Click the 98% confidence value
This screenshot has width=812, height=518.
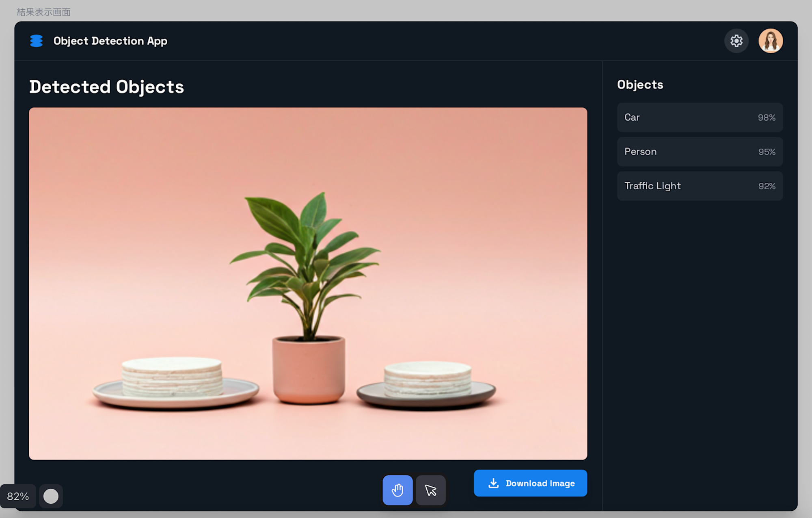[x=766, y=117]
